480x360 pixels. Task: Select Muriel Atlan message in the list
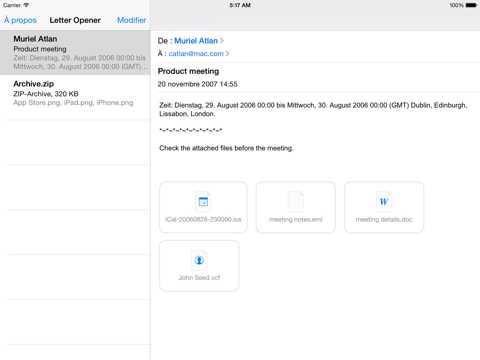pos(75,53)
